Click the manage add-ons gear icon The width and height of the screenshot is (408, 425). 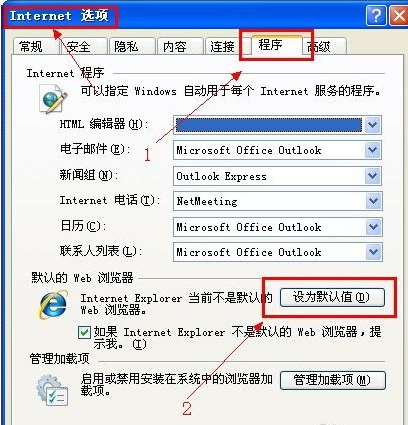52,390
